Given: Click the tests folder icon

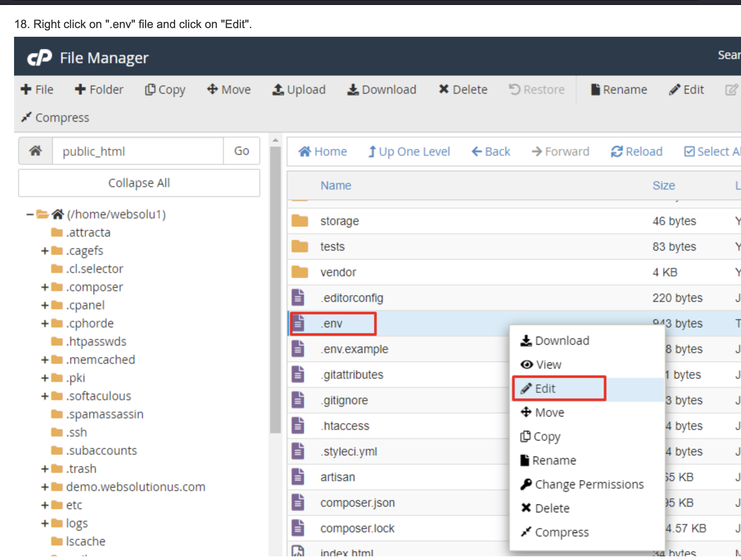Looking at the screenshot, I should click(300, 247).
